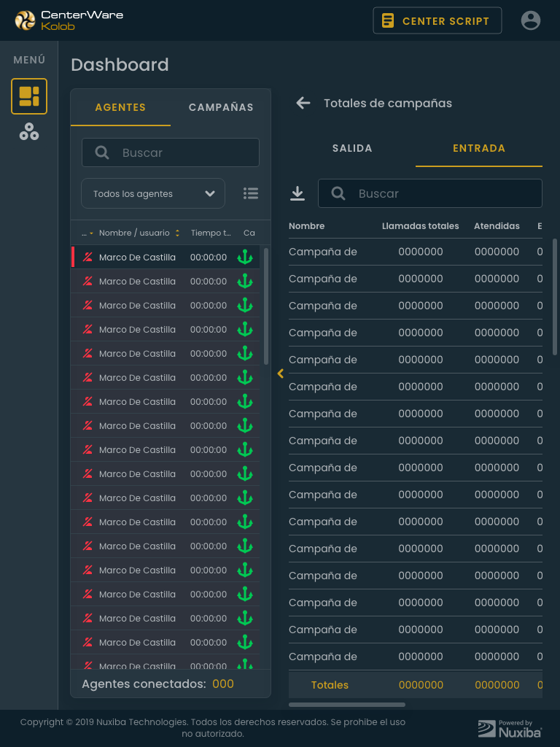Image resolution: width=560 pixels, height=747 pixels.
Task: Click the Powered by Nuxiba logo
Action: pyautogui.click(x=510, y=729)
